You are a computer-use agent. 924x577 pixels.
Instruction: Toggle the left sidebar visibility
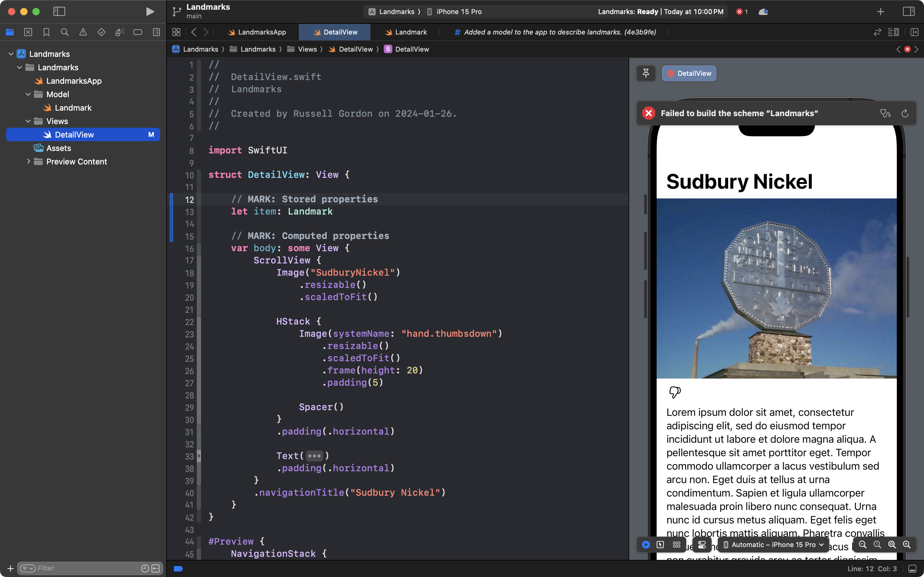tap(59, 11)
